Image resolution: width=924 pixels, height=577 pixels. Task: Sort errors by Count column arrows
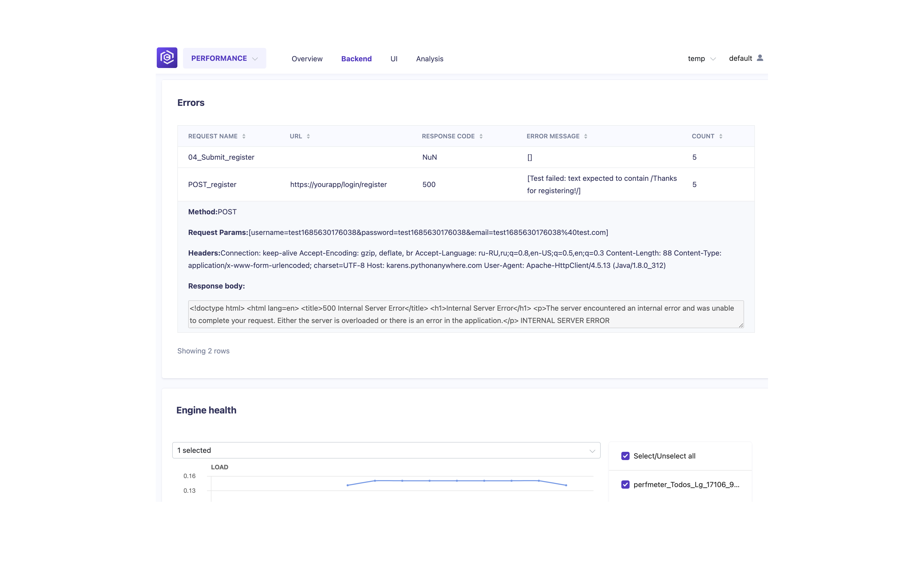click(721, 136)
